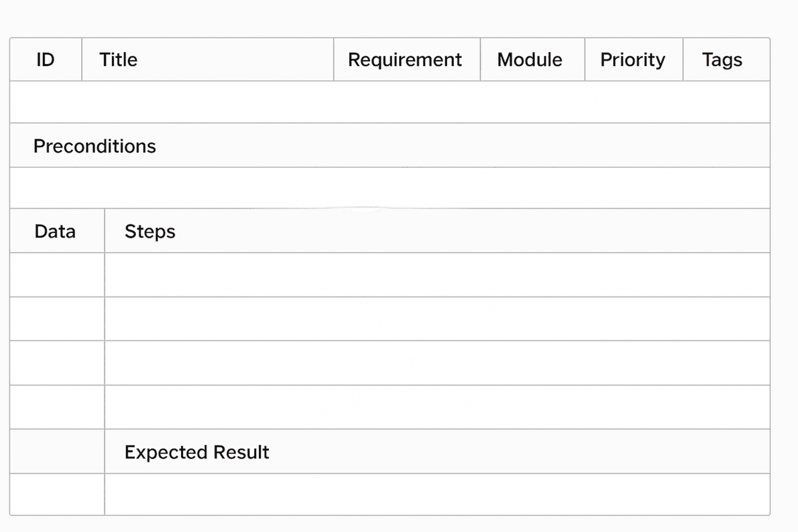Image resolution: width=798 pixels, height=532 pixels.
Task: Click the Title column header
Action: (118, 60)
